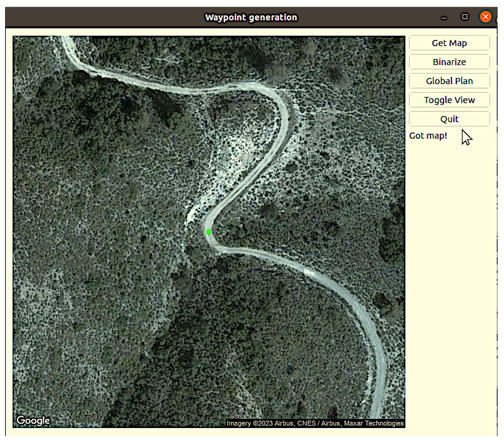Click the Get Map button
Viewport: 504px width, 441px height.
(449, 43)
